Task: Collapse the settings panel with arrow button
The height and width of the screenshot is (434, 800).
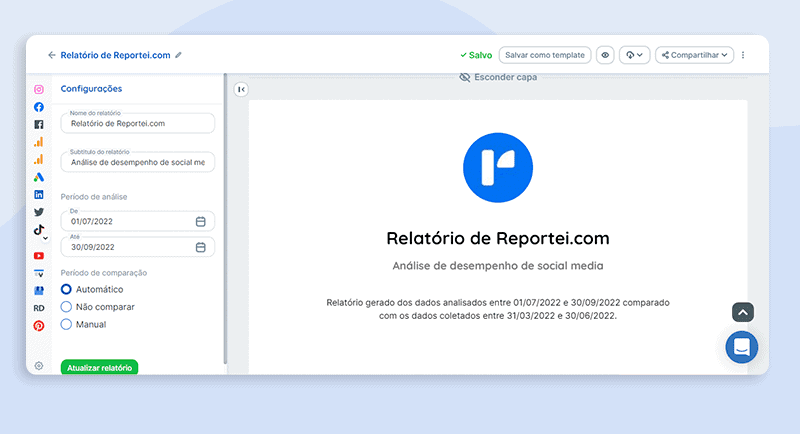Action: point(241,89)
